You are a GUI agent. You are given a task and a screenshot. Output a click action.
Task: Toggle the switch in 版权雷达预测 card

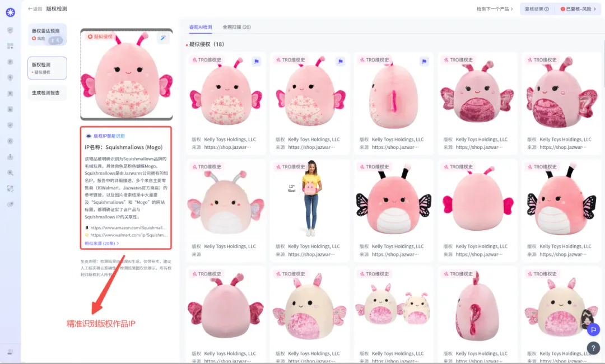pos(55,40)
